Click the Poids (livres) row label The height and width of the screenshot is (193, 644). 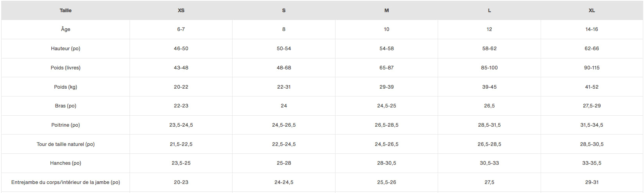(65, 68)
